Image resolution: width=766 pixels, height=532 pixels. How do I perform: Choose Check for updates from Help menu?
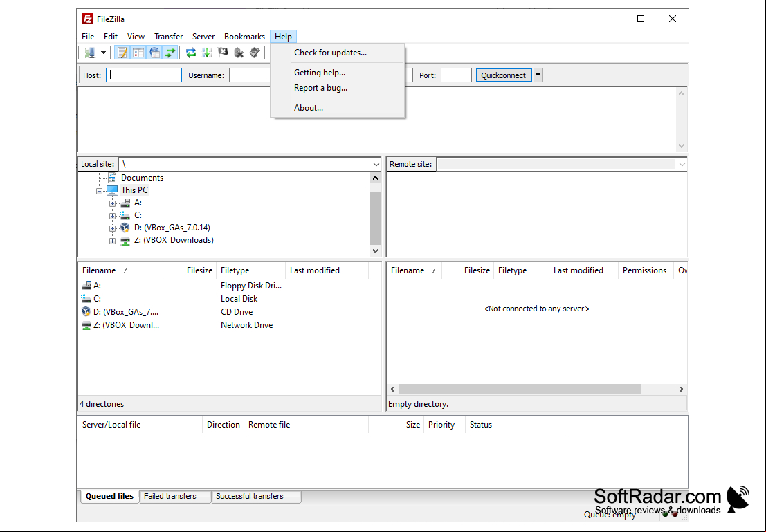coord(337,53)
